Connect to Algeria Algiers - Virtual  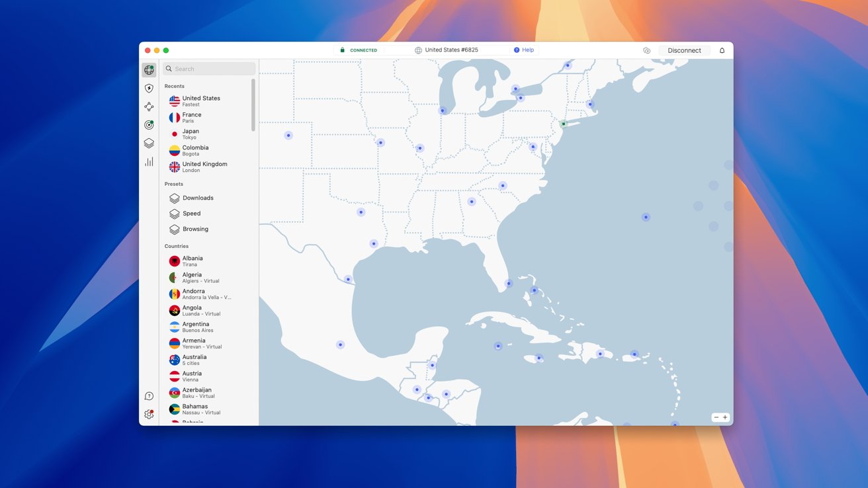[x=208, y=278]
